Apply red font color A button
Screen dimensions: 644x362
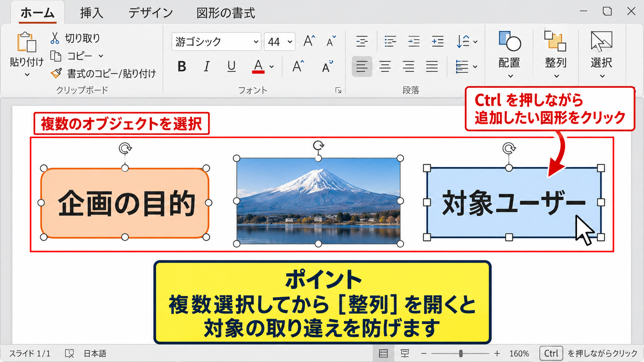coord(258,67)
